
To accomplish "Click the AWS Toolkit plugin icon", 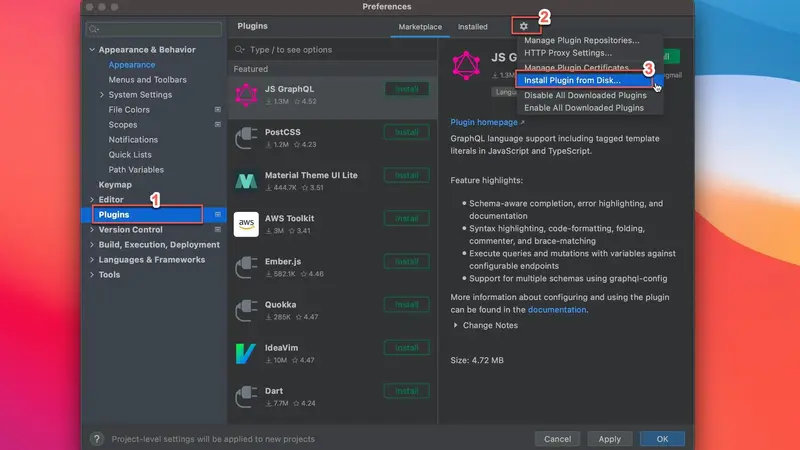I will pos(246,224).
